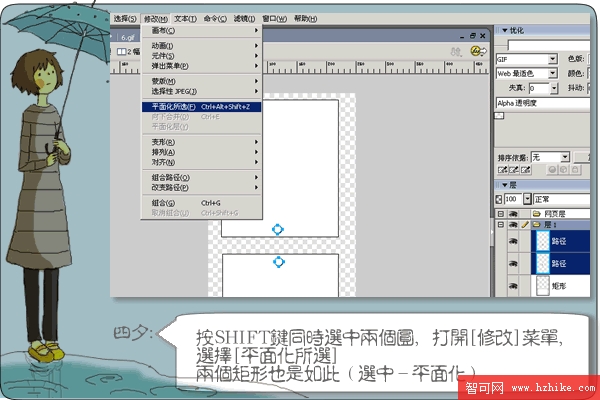
Task: Open the 滤镜 menu in the menu bar
Action: [244, 19]
